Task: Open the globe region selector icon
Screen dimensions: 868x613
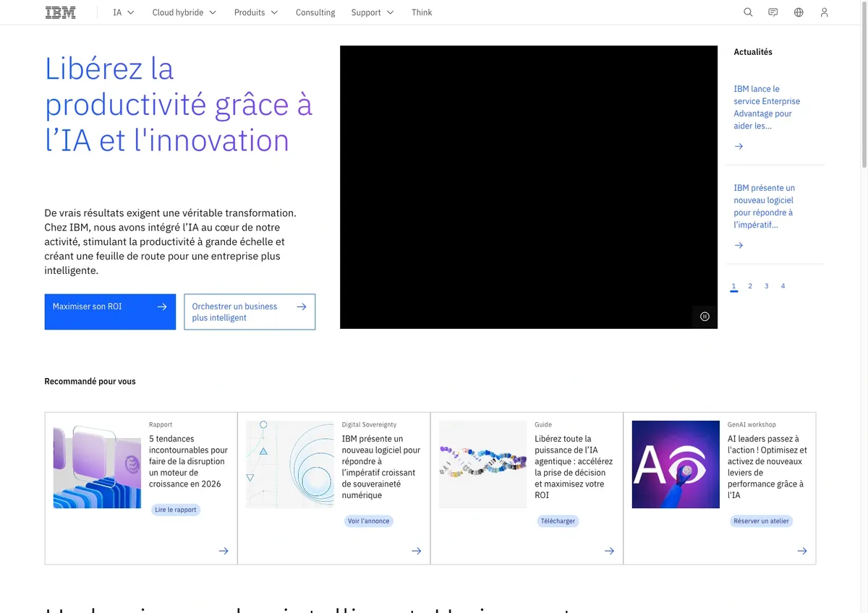Action: [x=799, y=12]
